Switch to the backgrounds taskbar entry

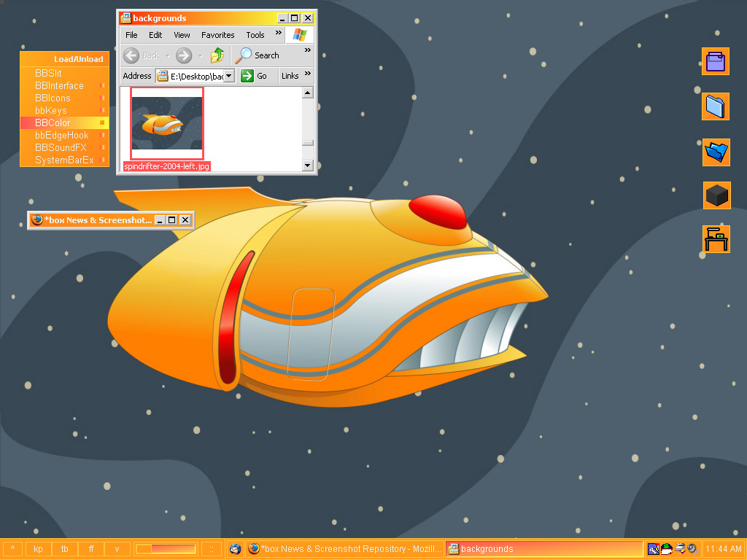(x=544, y=549)
